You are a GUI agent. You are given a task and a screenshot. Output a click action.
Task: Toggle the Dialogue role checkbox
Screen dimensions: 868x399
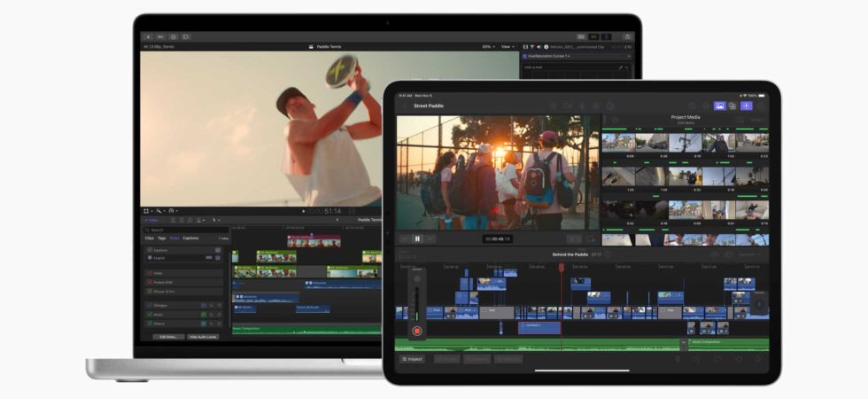tap(149, 305)
